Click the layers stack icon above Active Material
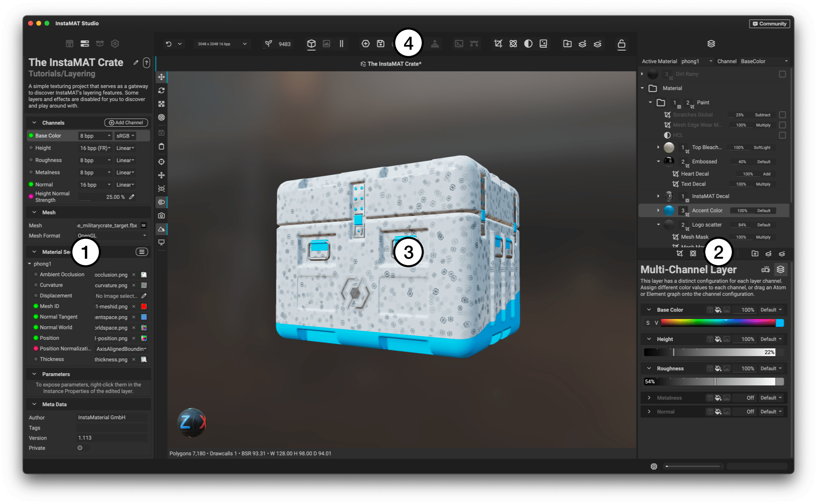Viewport: 817px width, 504px height. coord(711,44)
